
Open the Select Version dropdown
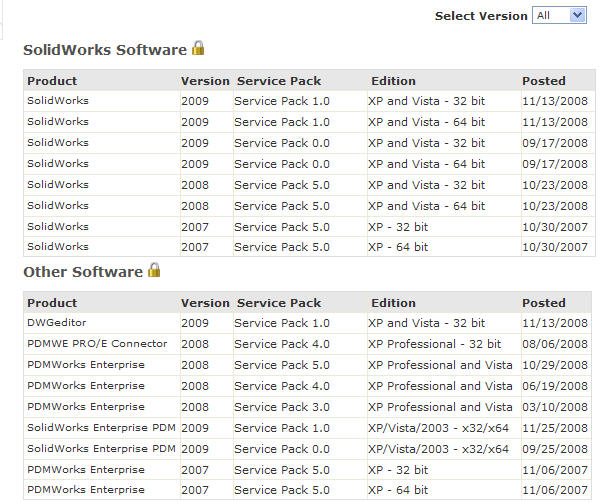pos(559,15)
